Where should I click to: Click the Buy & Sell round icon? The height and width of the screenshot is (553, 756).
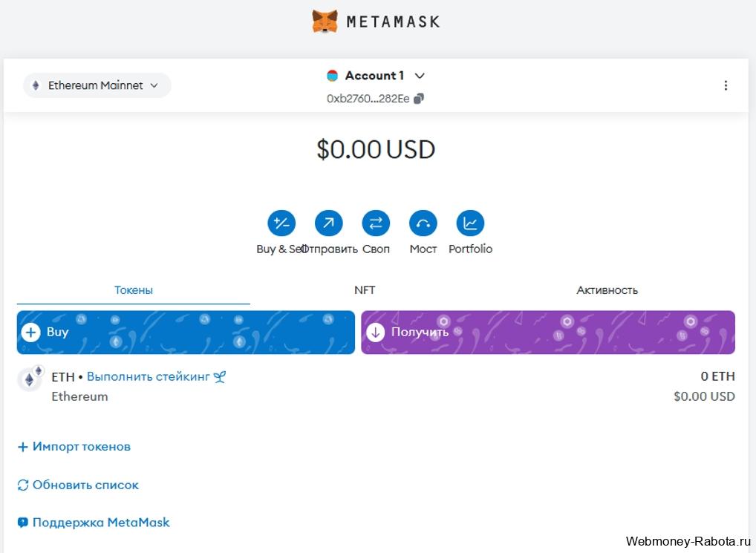point(281,223)
